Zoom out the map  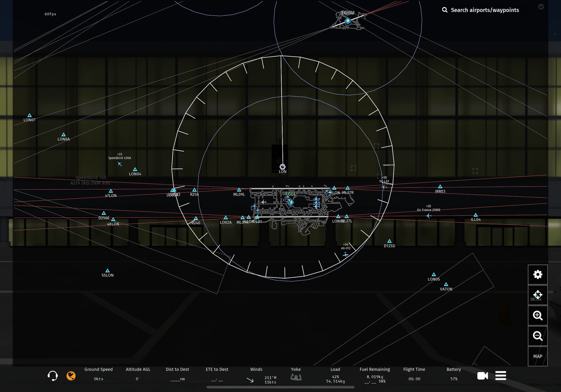pyautogui.click(x=538, y=336)
